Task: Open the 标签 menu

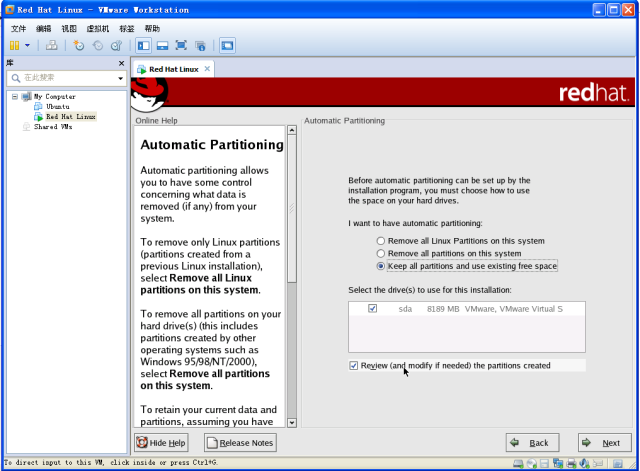Action: point(127,29)
